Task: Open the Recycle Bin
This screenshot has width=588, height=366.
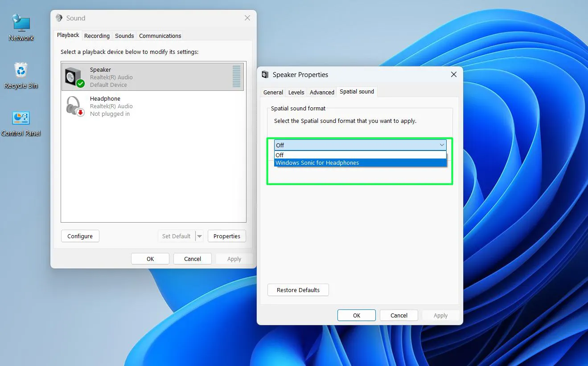Action: pyautogui.click(x=21, y=73)
